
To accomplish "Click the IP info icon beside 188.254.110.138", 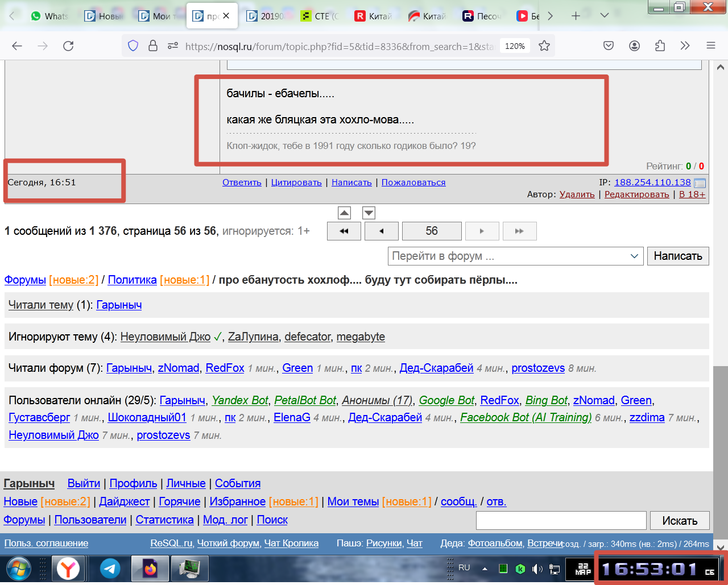I will [x=700, y=183].
